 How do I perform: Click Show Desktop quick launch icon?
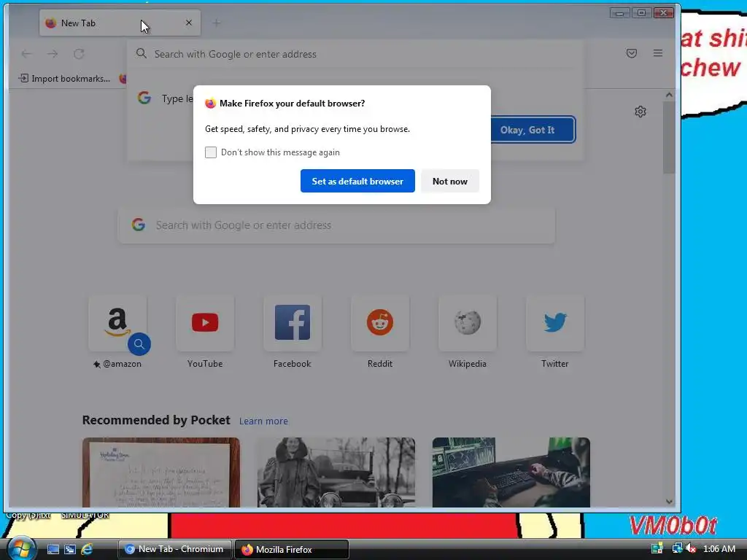click(x=53, y=550)
